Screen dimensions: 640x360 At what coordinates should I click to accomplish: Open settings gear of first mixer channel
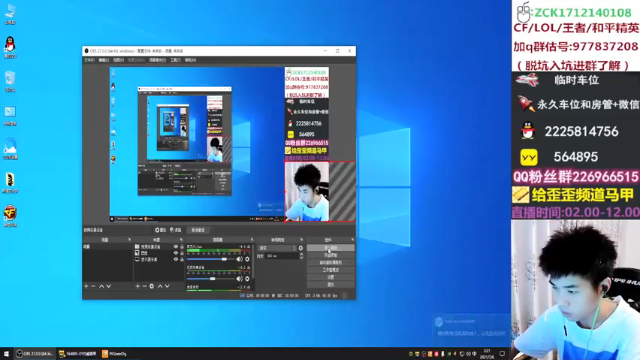[247, 259]
